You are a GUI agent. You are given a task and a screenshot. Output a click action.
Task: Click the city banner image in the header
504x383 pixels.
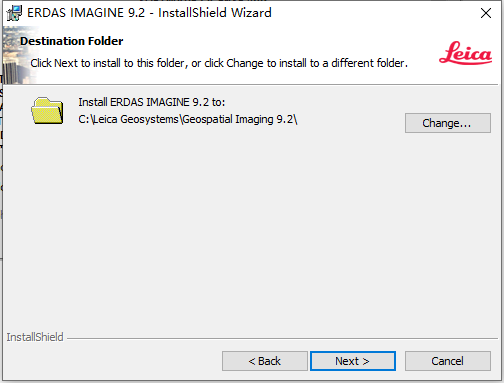pyautogui.click(x=18, y=55)
